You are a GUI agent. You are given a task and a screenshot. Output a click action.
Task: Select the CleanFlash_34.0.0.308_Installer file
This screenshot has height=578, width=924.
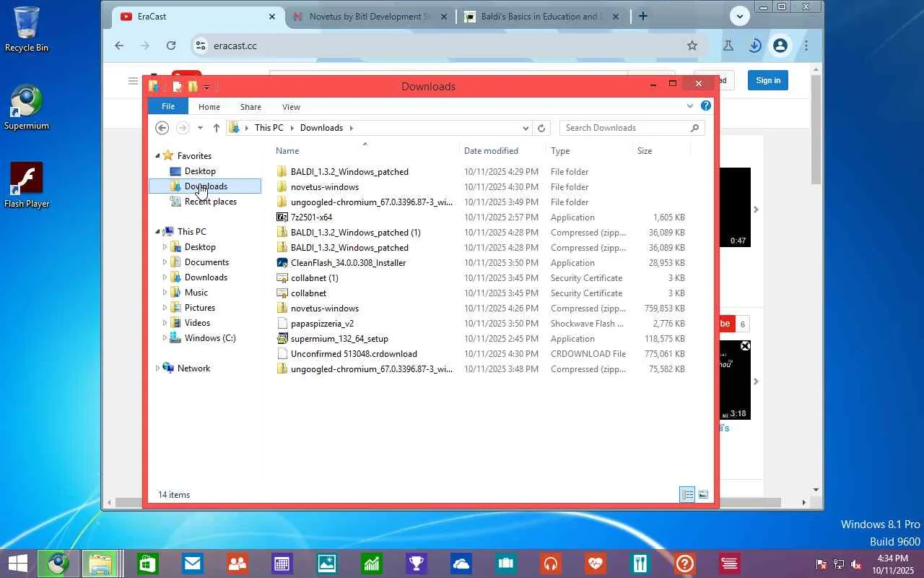coord(348,263)
